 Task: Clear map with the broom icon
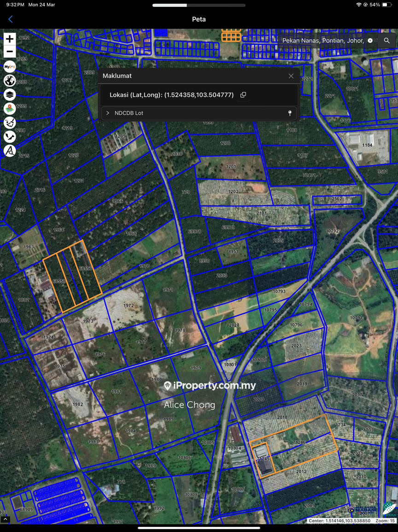click(10, 123)
